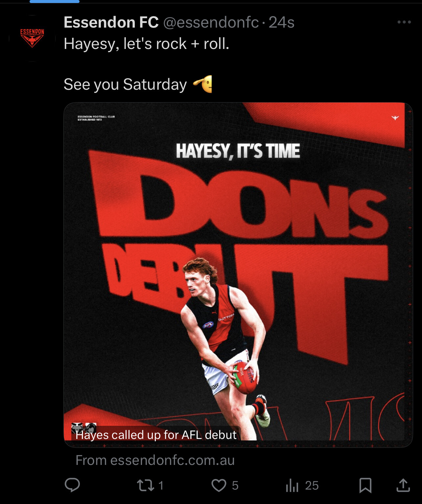The width and height of the screenshot is (422, 504).
Task: Open the Essendon FC profile avatar
Action: (x=32, y=38)
